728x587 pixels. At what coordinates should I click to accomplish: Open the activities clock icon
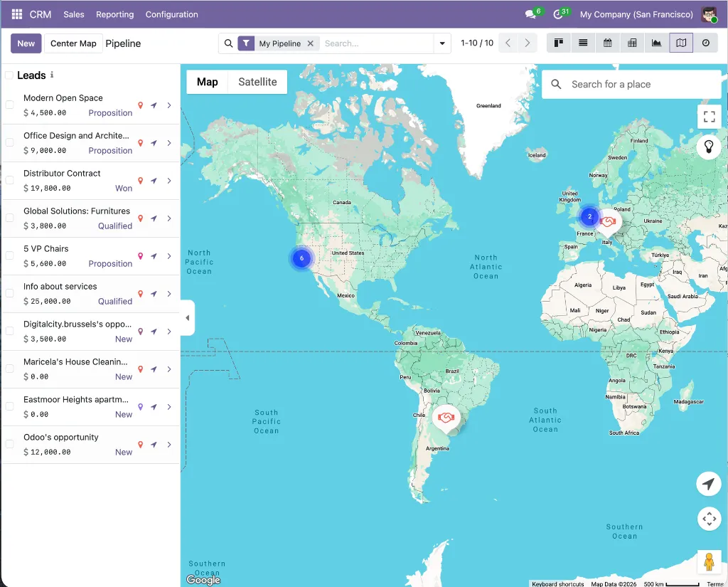pos(557,14)
